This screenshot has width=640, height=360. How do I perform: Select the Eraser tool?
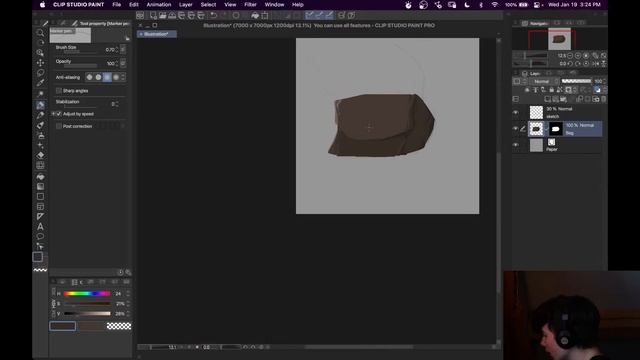40,155
